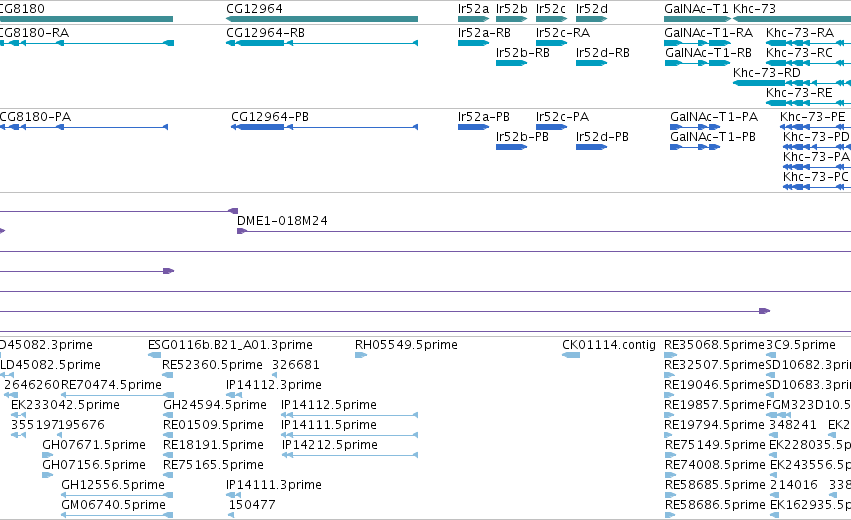Select transcript label Khc-73-RE

[x=799, y=93]
